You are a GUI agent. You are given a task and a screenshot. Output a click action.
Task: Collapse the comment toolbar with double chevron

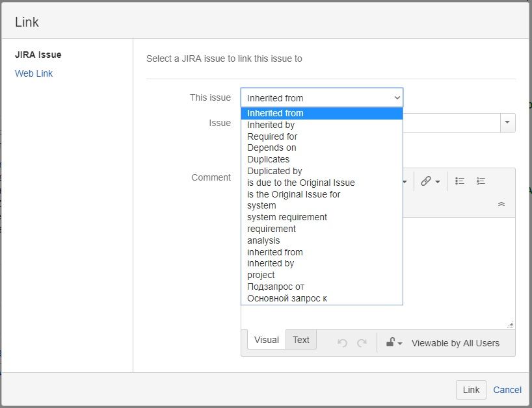(x=501, y=204)
